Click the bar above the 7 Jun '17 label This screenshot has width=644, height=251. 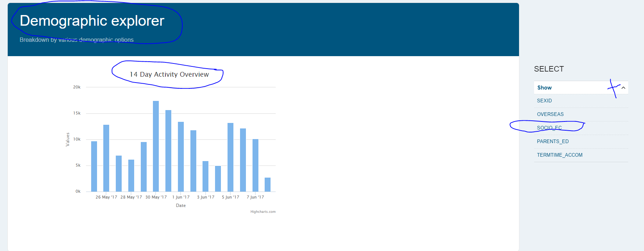pyautogui.click(x=255, y=165)
